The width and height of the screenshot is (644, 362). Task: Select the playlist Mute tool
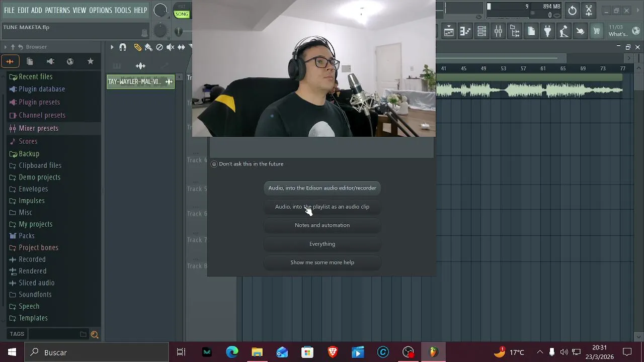pos(171,47)
